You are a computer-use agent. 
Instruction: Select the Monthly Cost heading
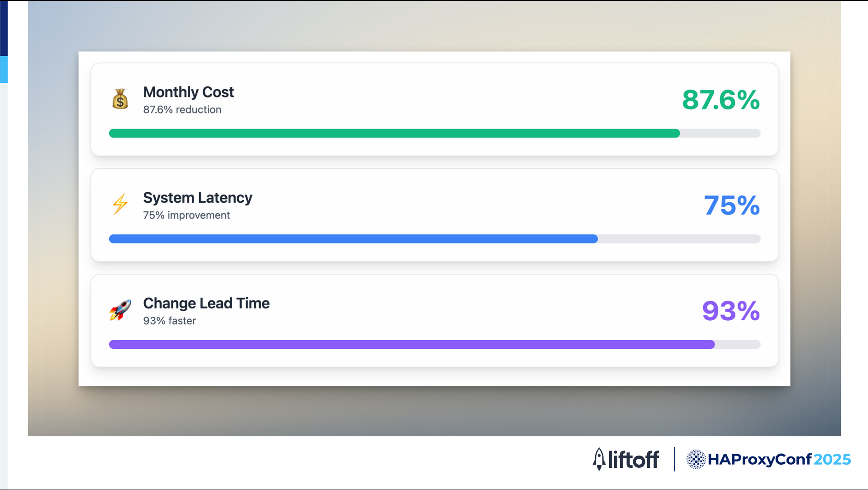pos(188,92)
